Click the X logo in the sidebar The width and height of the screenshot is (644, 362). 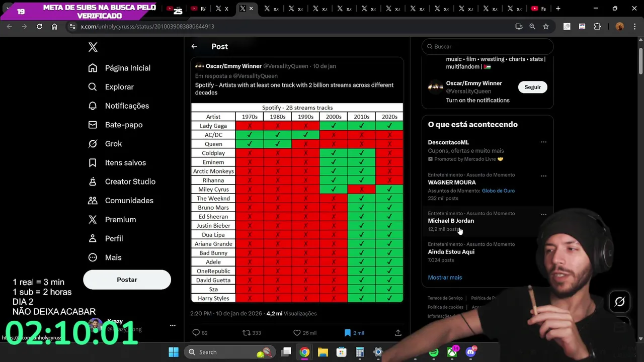[x=93, y=47]
